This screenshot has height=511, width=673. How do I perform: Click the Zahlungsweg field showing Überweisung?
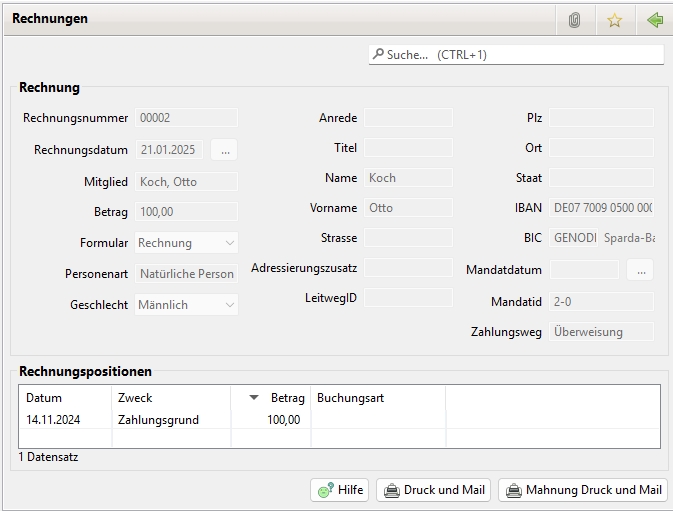(601, 332)
